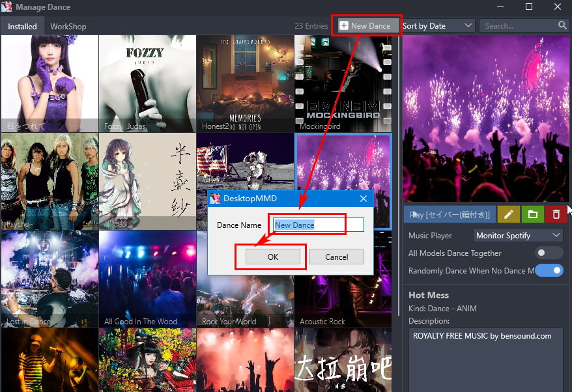Click the DesktopMMD icon in the dialog
The width and height of the screenshot is (572, 392).
pos(215,199)
